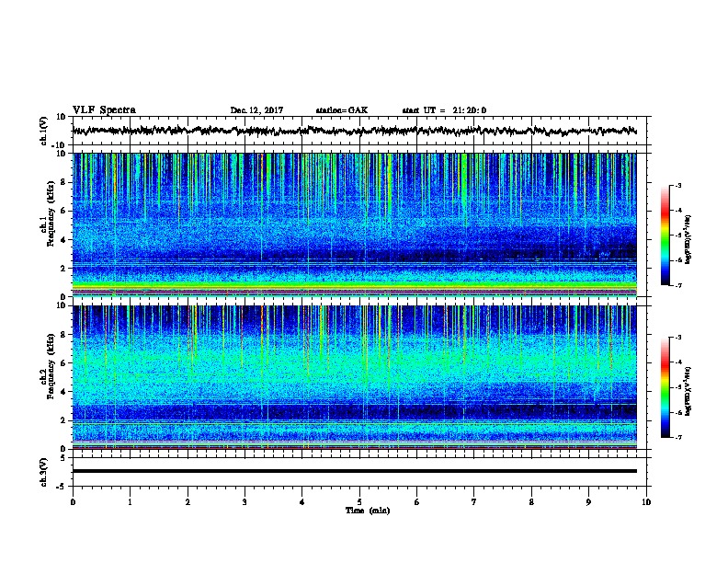This screenshot has width=728, height=563.
Task: Click time axis tick label '5'
Action: pos(359,502)
